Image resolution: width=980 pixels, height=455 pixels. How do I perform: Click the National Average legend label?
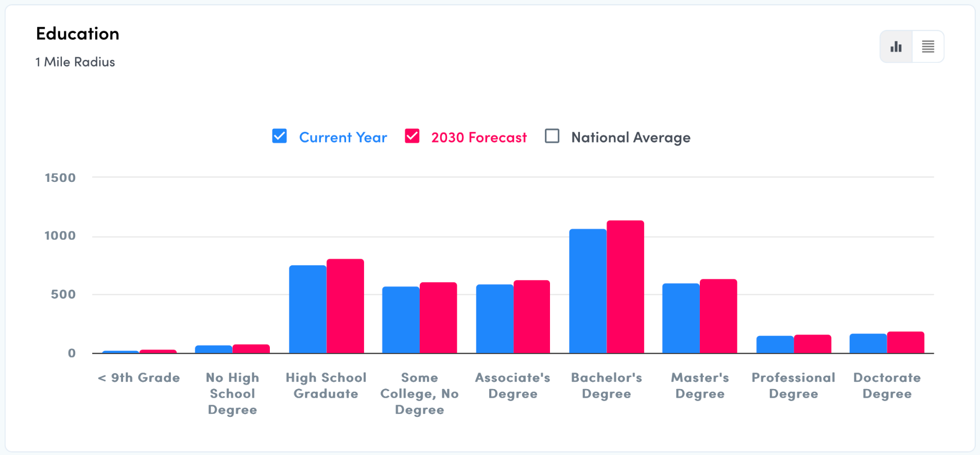[x=631, y=138]
